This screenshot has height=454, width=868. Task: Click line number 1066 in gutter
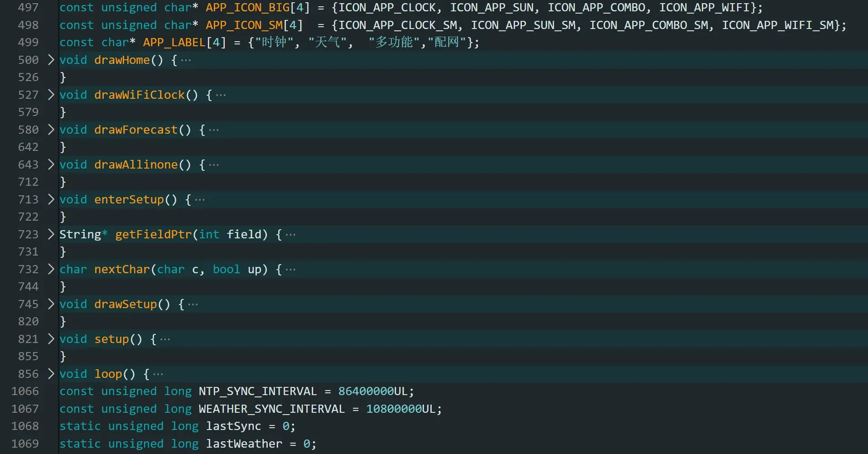(x=25, y=391)
